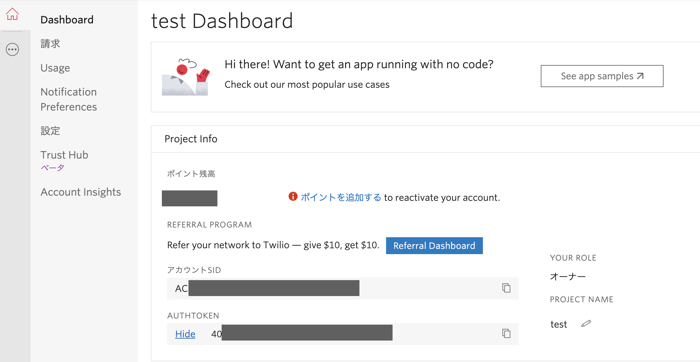Click the Project Info section header

click(x=191, y=139)
